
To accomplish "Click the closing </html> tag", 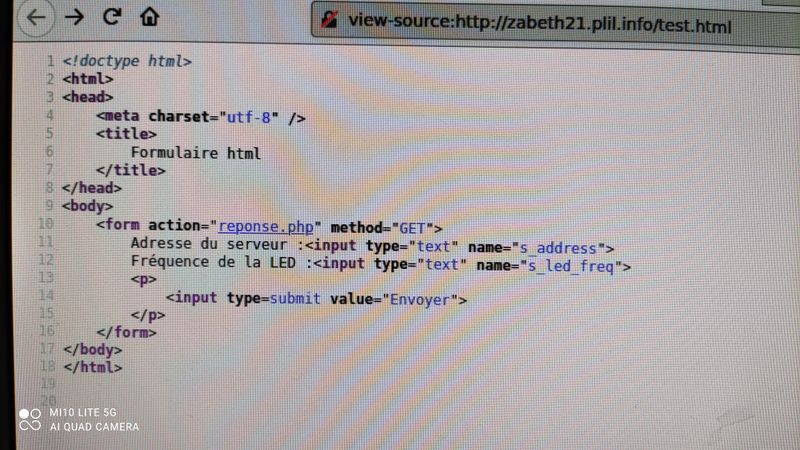I will pyautogui.click(x=93, y=367).
